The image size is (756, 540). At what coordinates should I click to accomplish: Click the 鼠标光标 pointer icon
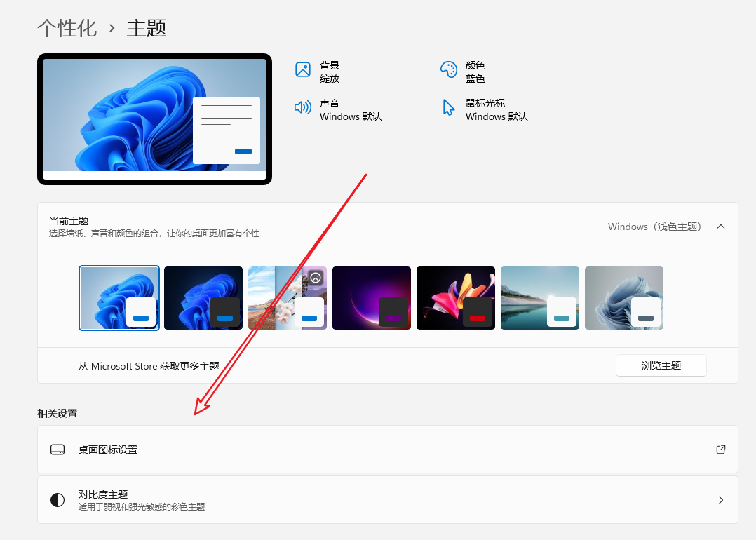click(x=448, y=107)
